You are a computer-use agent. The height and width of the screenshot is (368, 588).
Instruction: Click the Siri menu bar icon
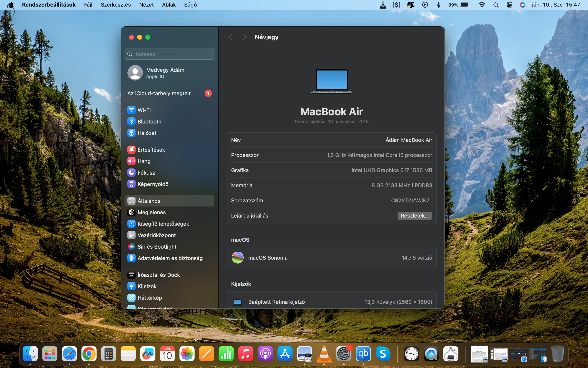pyautogui.click(x=523, y=5)
